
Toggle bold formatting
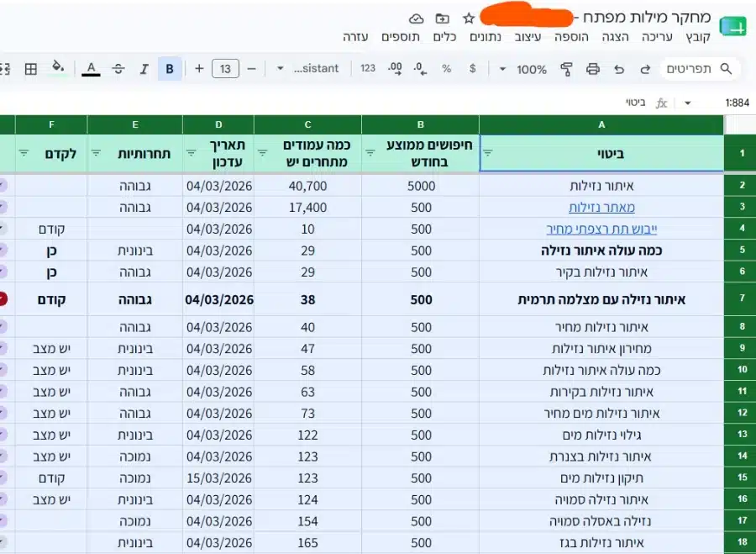tap(170, 69)
